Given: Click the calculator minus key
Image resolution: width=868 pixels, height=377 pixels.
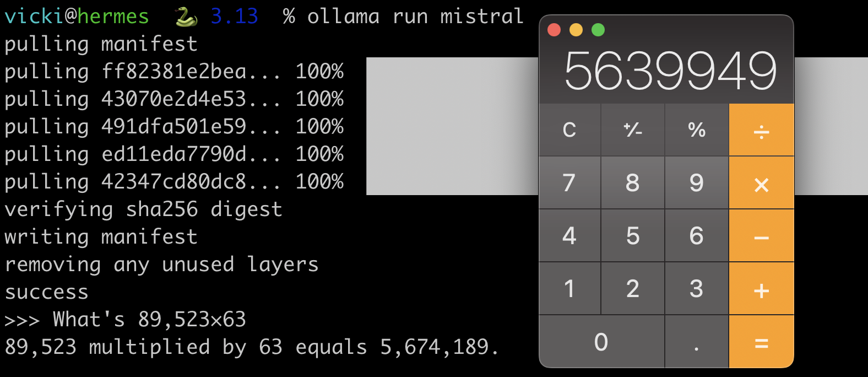Looking at the screenshot, I should [x=761, y=236].
